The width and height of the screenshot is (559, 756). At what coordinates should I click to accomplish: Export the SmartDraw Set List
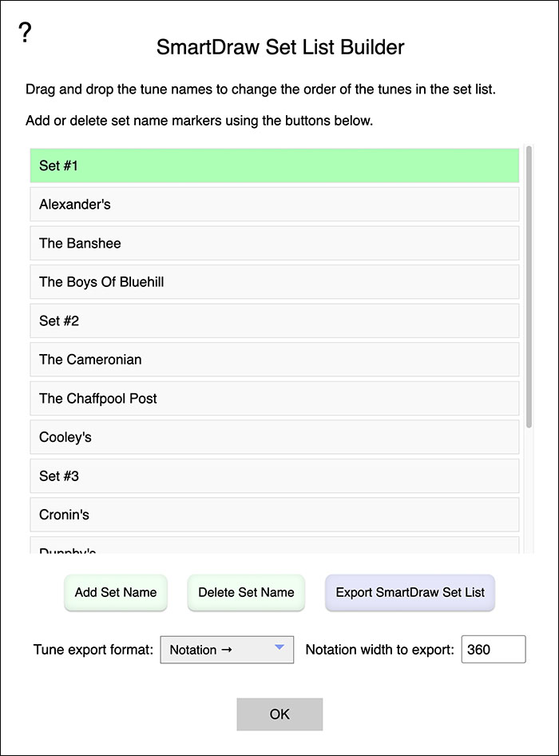click(410, 593)
